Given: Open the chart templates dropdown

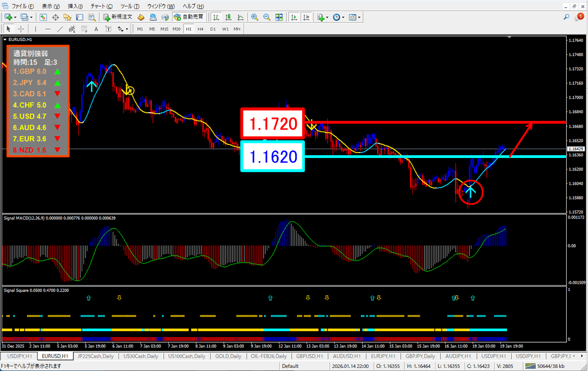Looking at the screenshot, I should click(360, 17).
